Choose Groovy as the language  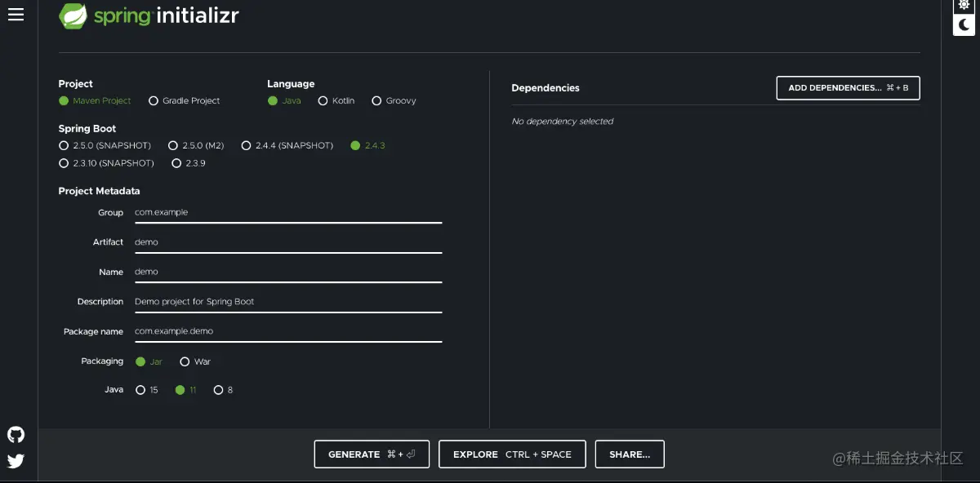coord(394,101)
